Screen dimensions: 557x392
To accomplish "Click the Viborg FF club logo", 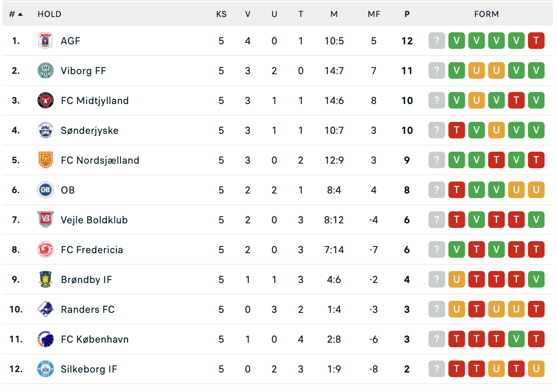I will click(45, 70).
